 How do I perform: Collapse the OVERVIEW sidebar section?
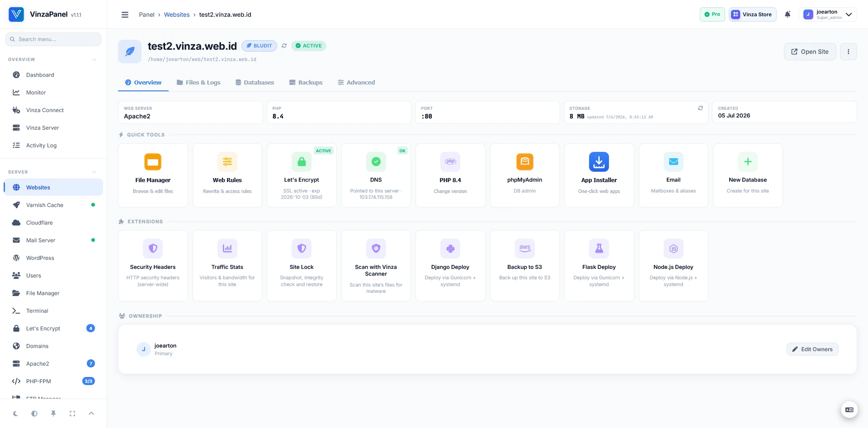tap(94, 60)
